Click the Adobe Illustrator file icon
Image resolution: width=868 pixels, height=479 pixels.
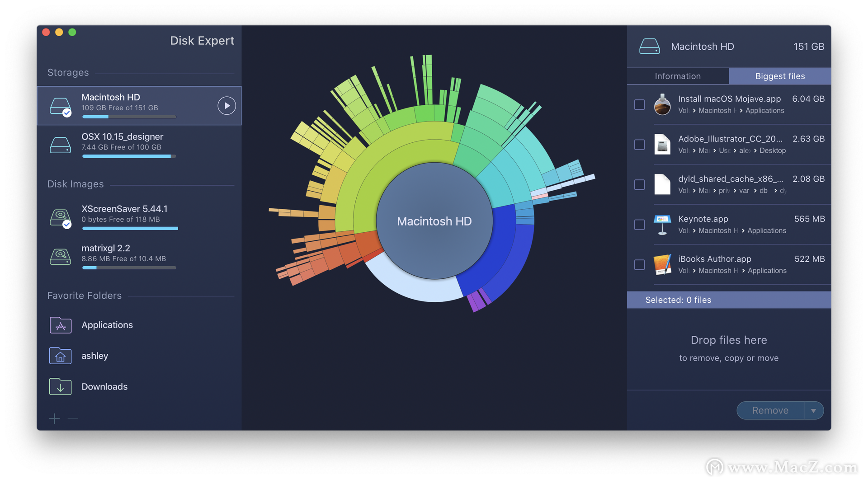pyautogui.click(x=662, y=145)
